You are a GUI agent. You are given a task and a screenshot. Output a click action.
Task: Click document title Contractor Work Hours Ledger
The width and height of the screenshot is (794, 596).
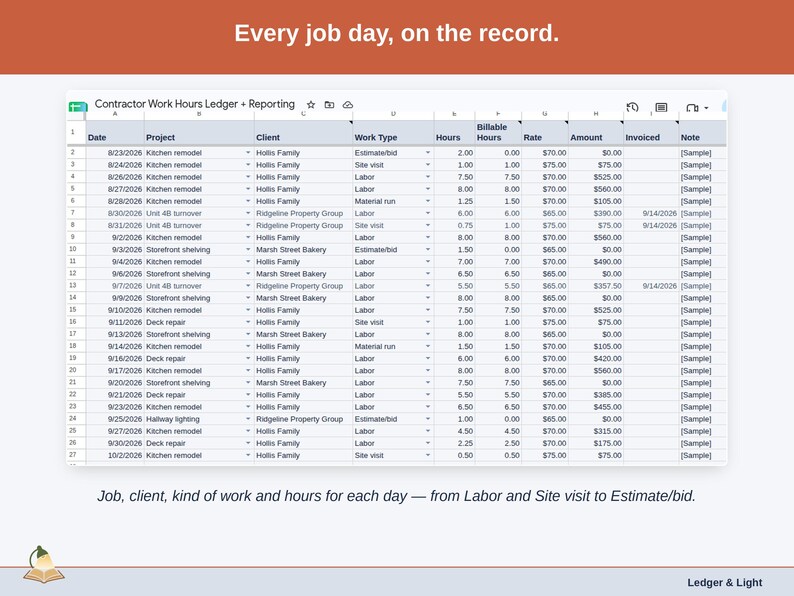(194, 104)
